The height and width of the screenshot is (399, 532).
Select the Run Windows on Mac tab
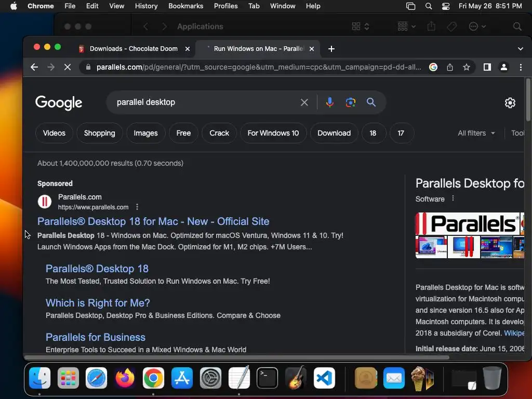(258, 49)
